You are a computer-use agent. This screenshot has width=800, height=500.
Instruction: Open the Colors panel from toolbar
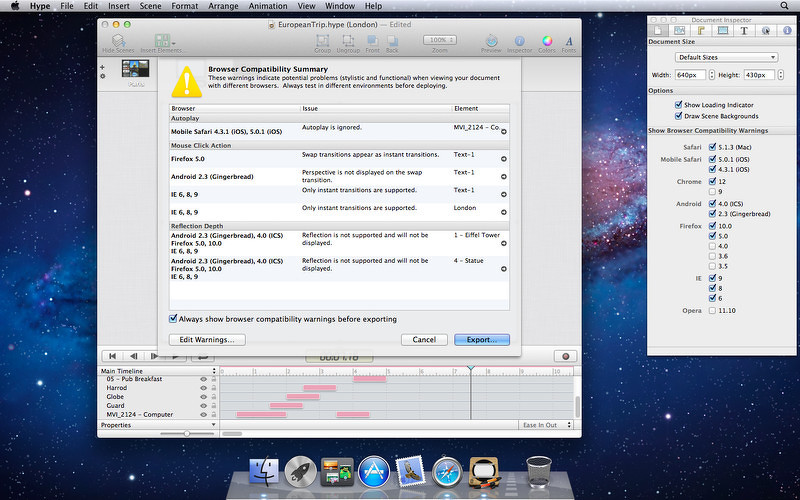(x=547, y=43)
